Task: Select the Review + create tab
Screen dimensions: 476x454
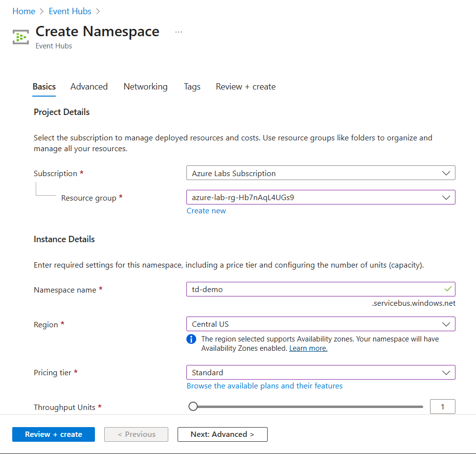Action: pos(246,87)
